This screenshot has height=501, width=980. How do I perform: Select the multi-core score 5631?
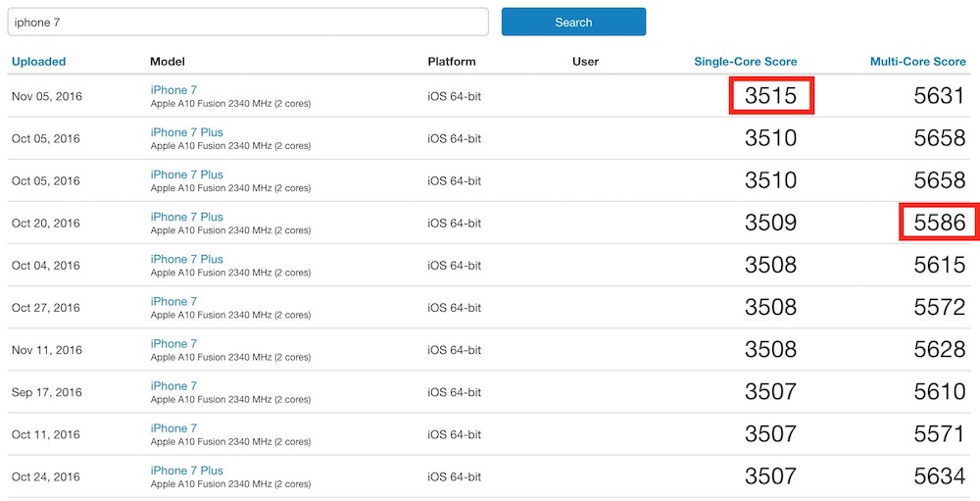(939, 96)
